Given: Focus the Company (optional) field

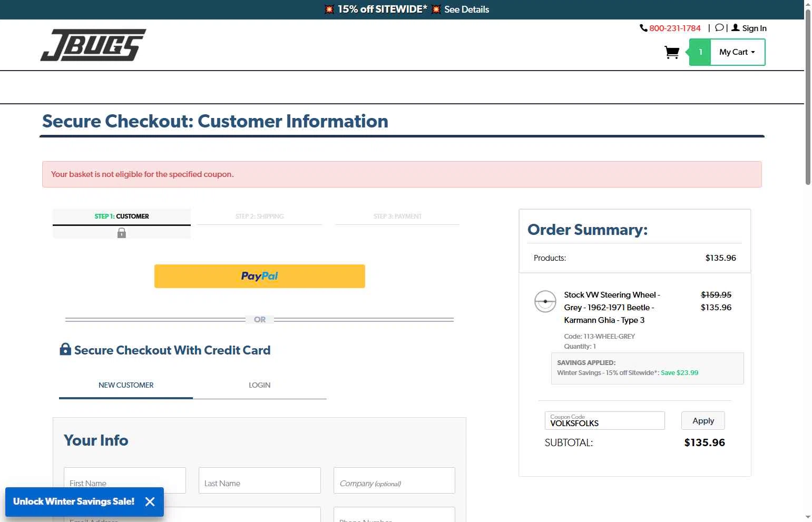Looking at the screenshot, I should [x=394, y=480].
